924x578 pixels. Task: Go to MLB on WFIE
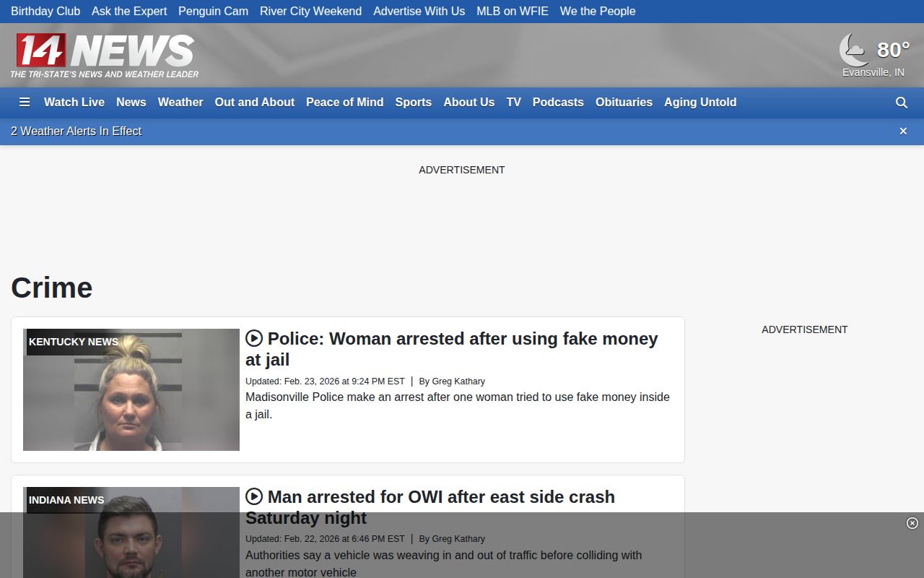[513, 12]
